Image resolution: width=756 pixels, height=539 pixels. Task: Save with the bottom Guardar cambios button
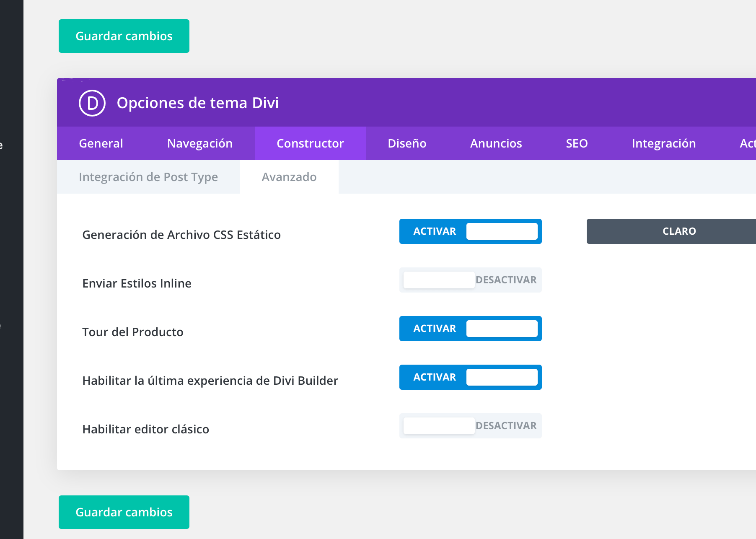tap(124, 512)
